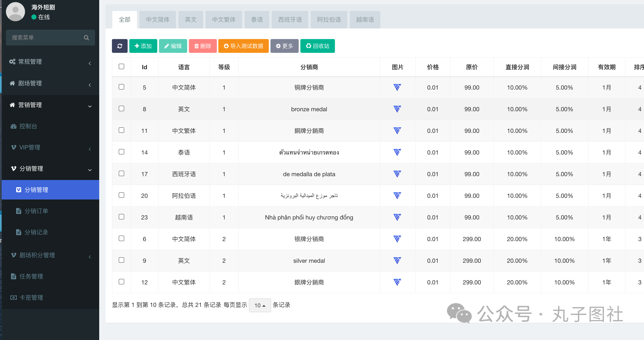Switch to the 中文繁体 tab
644x340 pixels.
tap(224, 20)
